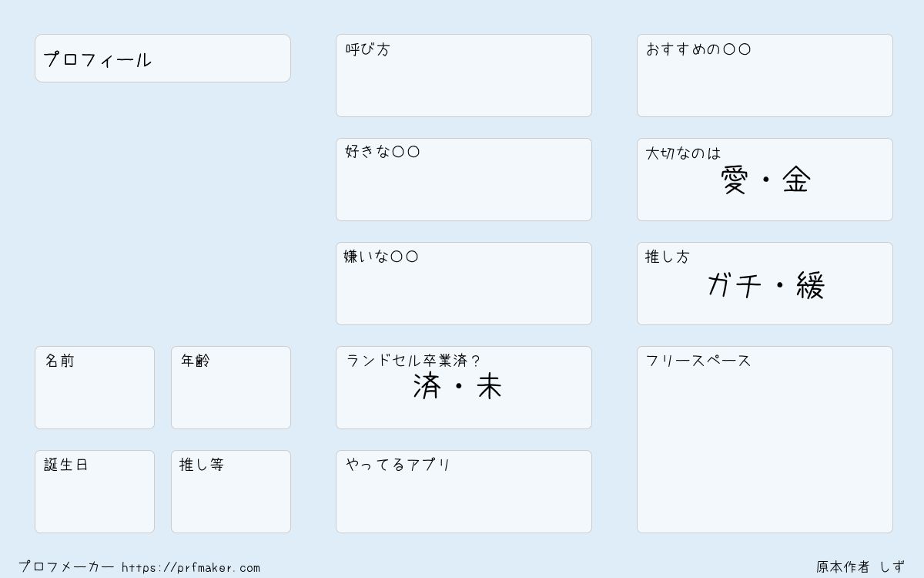This screenshot has width=924, height=578.
Task: Click the 好きな〇〇 box
Action: 464,180
